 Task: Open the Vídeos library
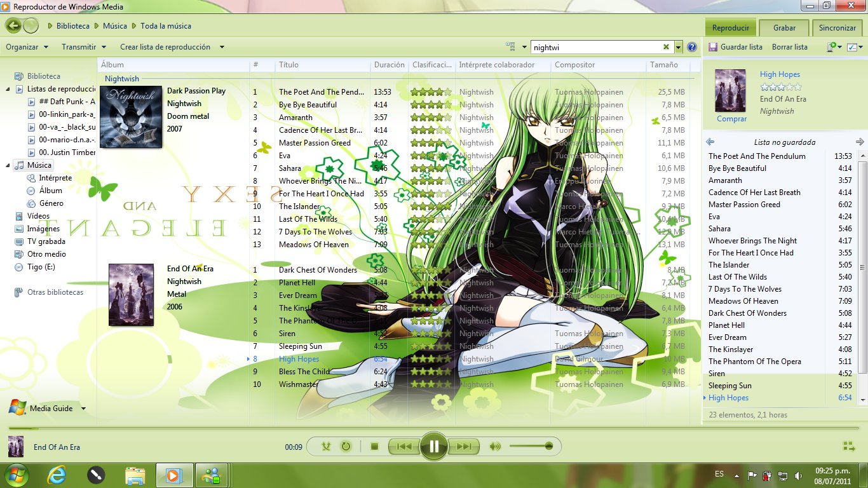tap(38, 216)
